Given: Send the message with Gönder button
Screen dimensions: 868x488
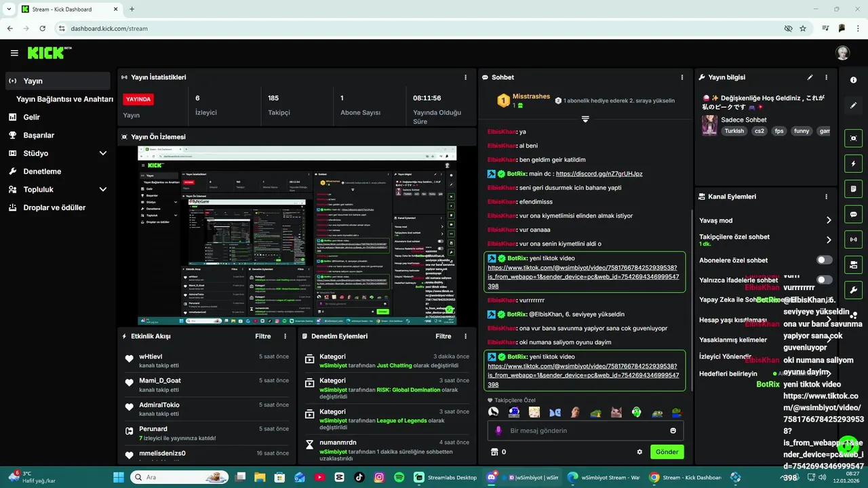Looking at the screenshot, I should coord(667,452).
